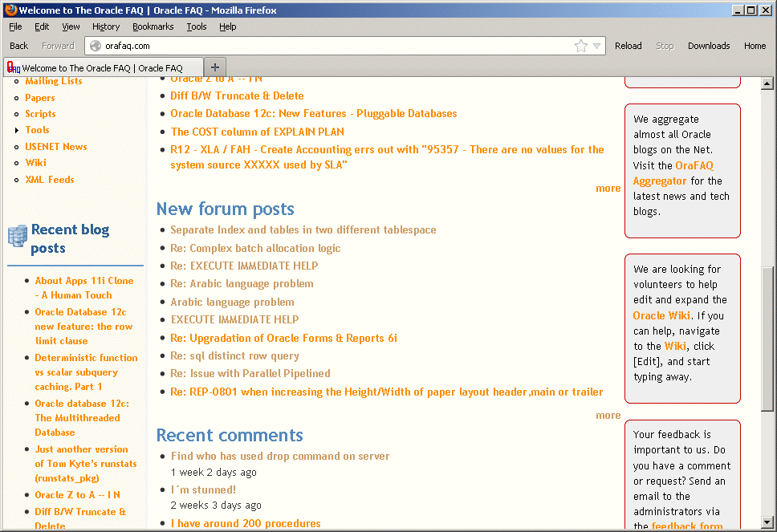Open the Pluggable Databases article link
Image resolution: width=777 pixels, height=532 pixels.
pyautogui.click(x=314, y=113)
